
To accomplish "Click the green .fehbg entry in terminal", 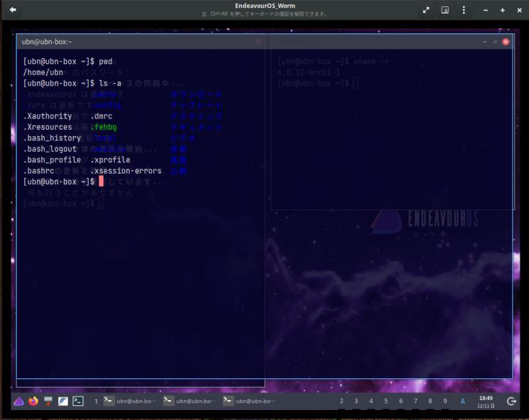I will [103, 127].
